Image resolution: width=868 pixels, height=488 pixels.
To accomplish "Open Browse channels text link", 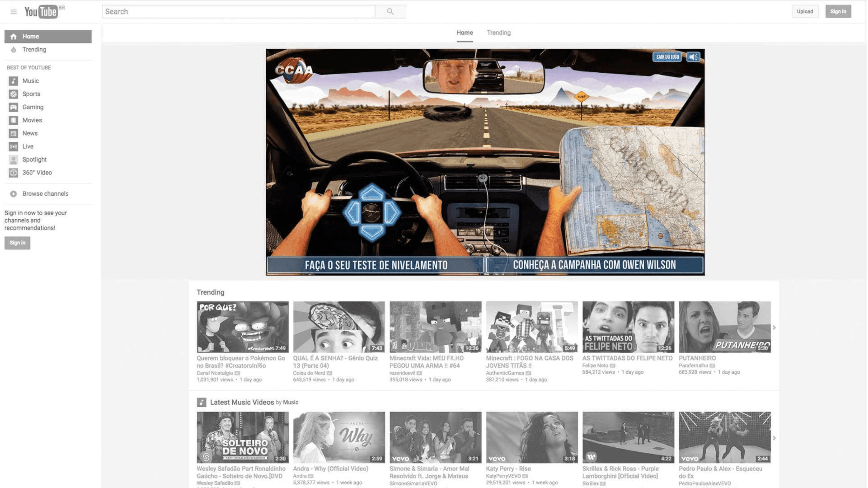I will pos(45,194).
